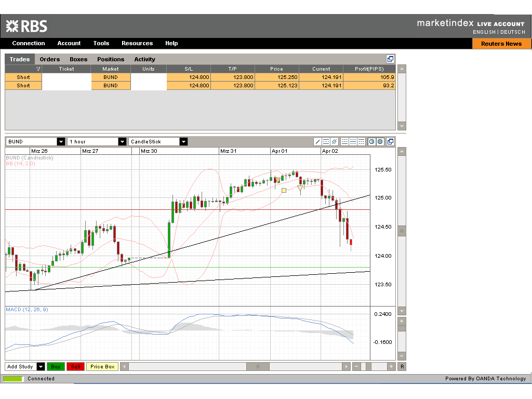Toggle the fully shaded octagon chart option
The height and width of the screenshot is (399, 532).
[380, 142]
